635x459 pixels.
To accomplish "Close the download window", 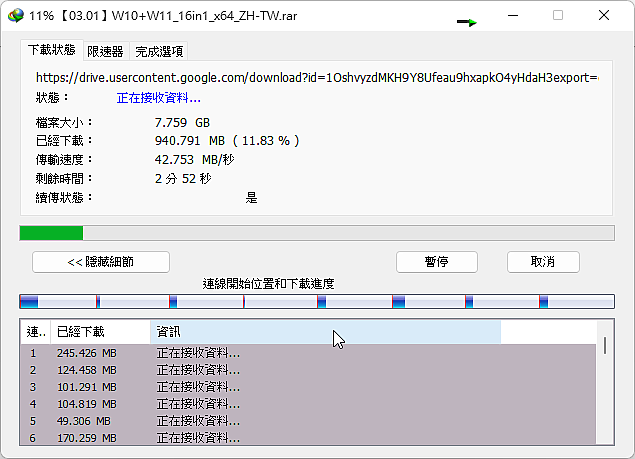I will pyautogui.click(x=604, y=15).
